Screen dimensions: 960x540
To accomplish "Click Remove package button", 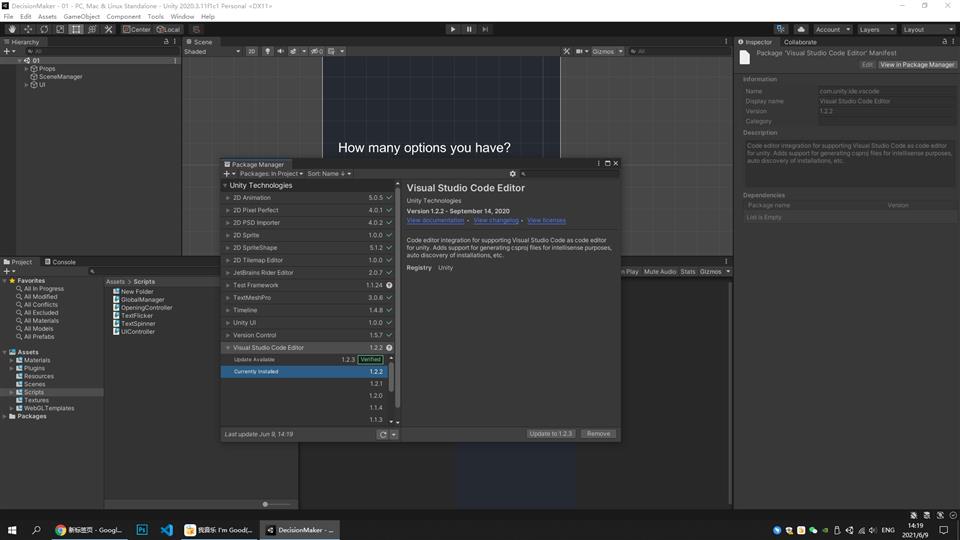I will coord(598,433).
